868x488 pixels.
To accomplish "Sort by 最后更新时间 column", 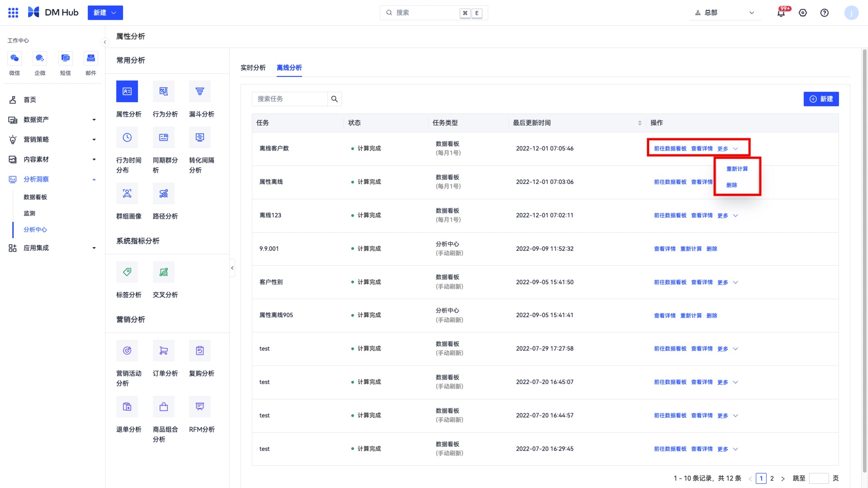I will (x=640, y=123).
